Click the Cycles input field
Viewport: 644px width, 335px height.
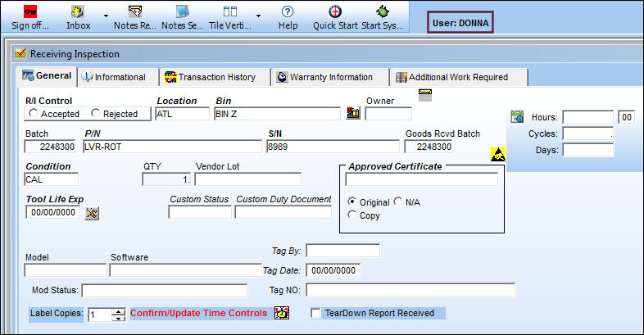point(587,134)
